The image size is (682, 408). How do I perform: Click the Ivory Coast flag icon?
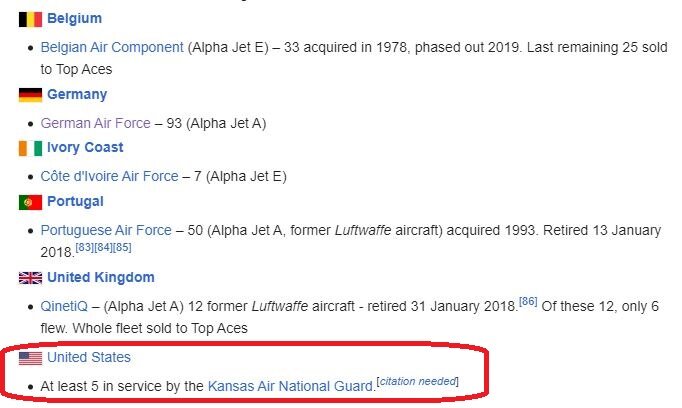click(30, 148)
